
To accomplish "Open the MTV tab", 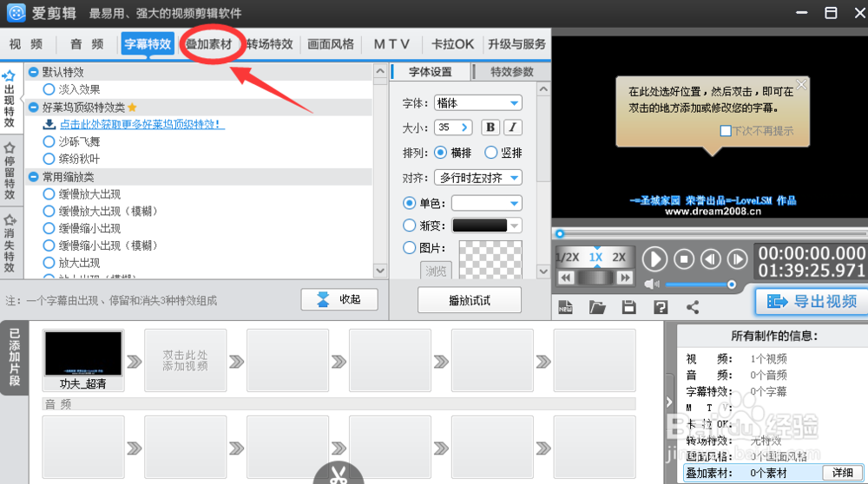I will click(x=391, y=44).
